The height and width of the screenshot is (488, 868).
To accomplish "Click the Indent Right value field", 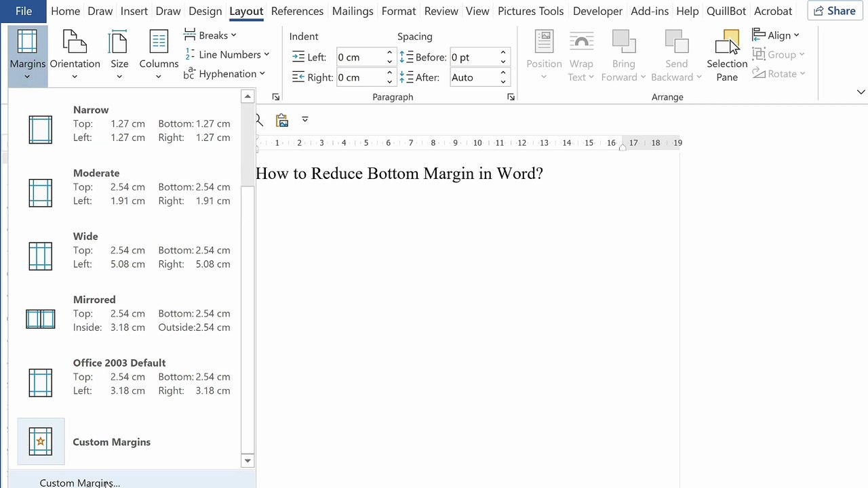I will pyautogui.click(x=359, y=77).
